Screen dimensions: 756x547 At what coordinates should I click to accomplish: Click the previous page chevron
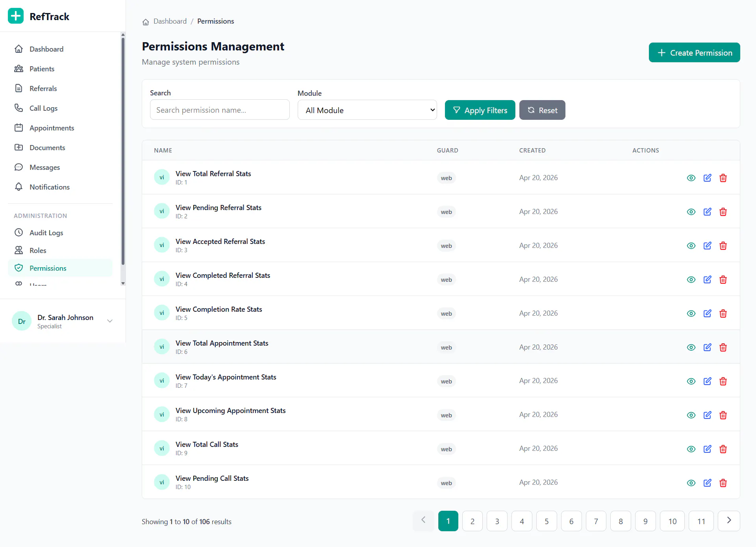tap(423, 521)
